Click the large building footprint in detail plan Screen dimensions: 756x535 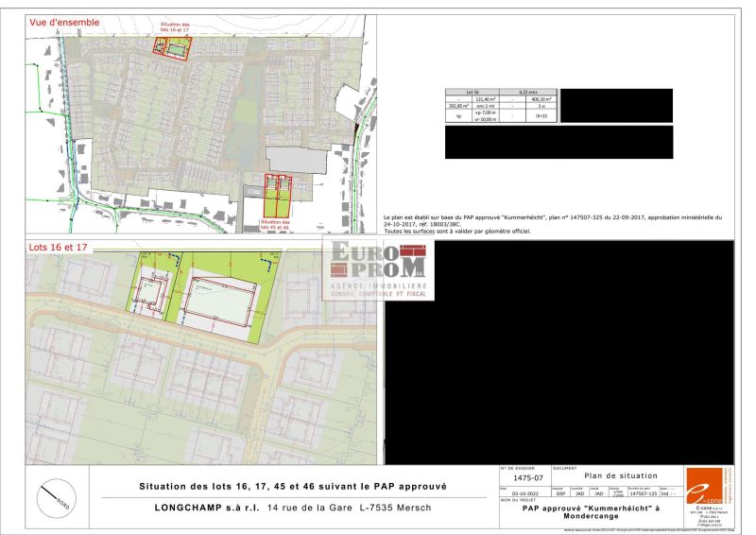pyautogui.click(x=220, y=302)
